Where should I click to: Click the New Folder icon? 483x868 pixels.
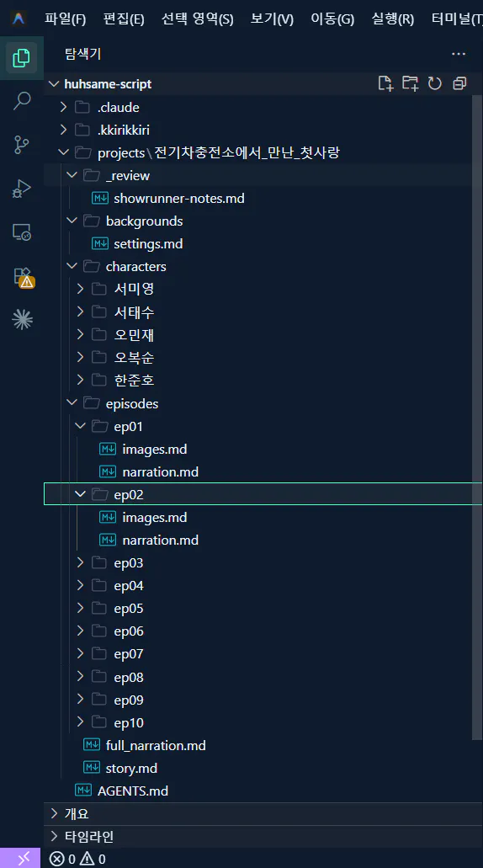click(x=410, y=83)
